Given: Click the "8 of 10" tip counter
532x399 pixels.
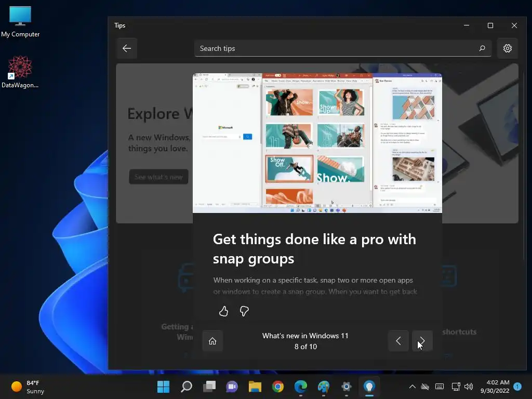Looking at the screenshot, I should pyautogui.click(x=305, y=347).
